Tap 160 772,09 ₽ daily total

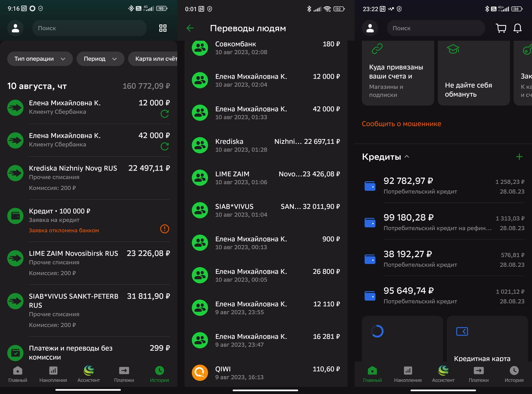[x=146, y=86]
